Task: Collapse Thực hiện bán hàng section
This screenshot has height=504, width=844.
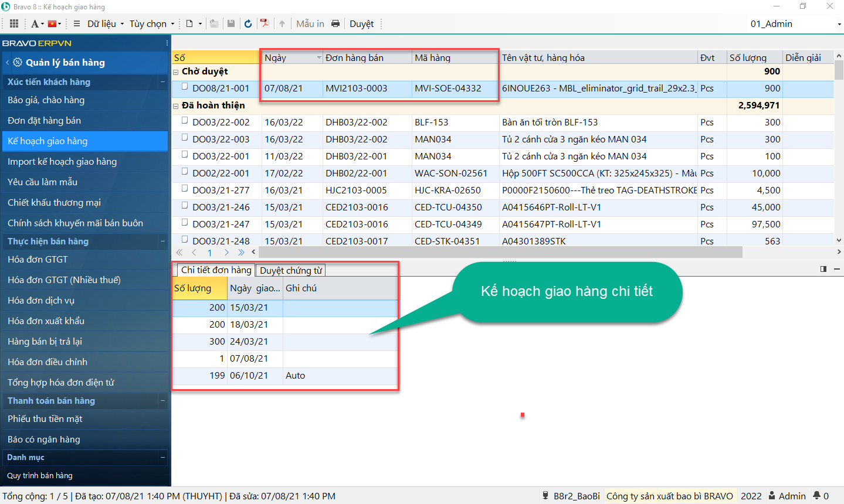Action: 162,241
